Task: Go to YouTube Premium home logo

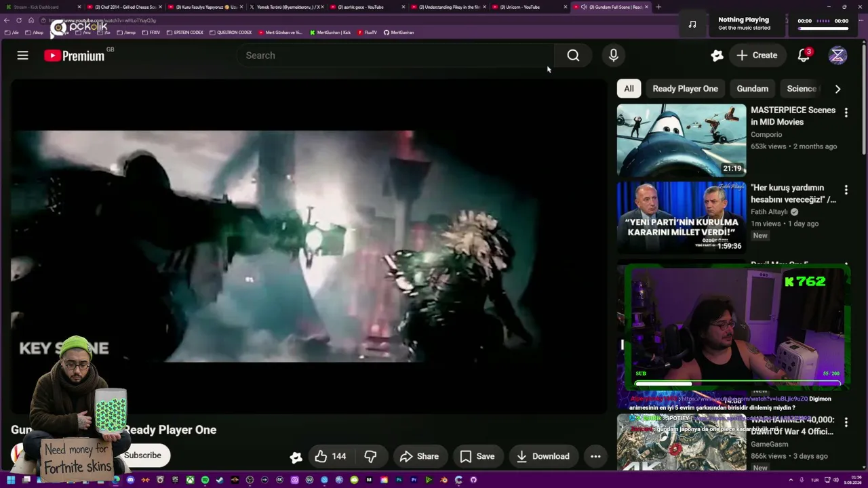Action: pos(75,56)
